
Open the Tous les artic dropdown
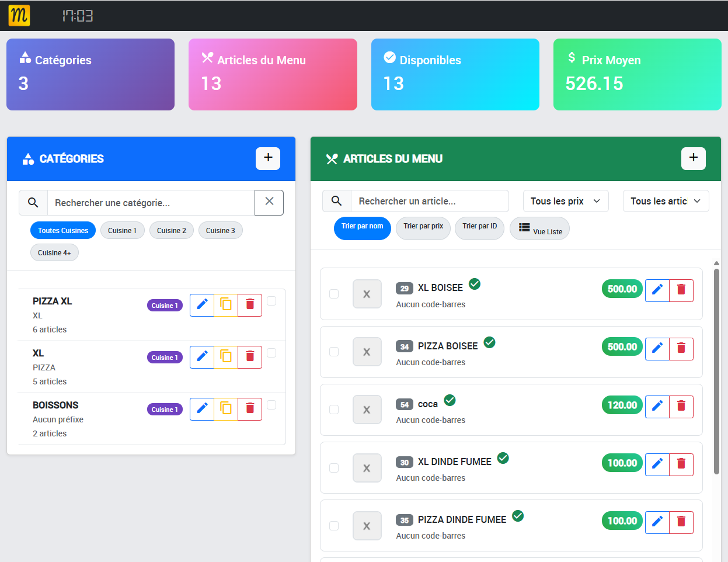[x=666, y=200]
